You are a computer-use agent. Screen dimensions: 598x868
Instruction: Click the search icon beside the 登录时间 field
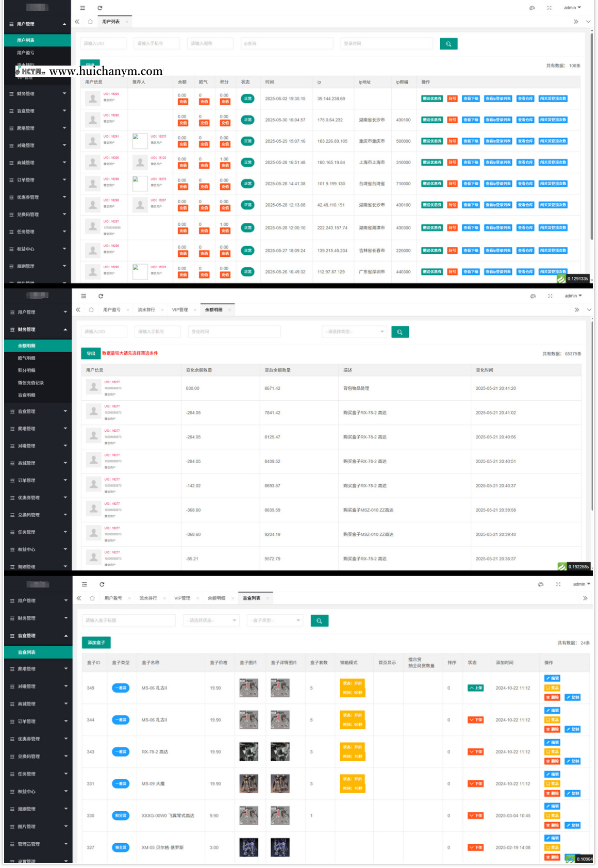tap(448, 44)
